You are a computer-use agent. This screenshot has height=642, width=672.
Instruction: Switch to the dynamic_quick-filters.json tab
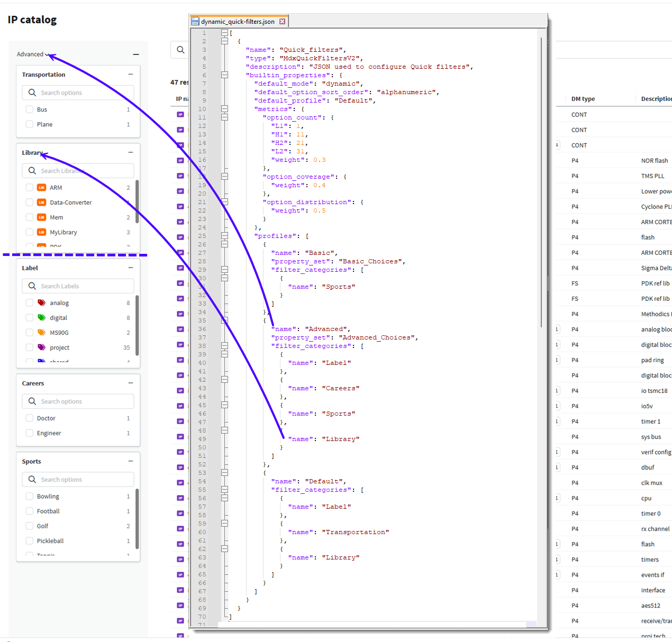[x=237, y=21]
